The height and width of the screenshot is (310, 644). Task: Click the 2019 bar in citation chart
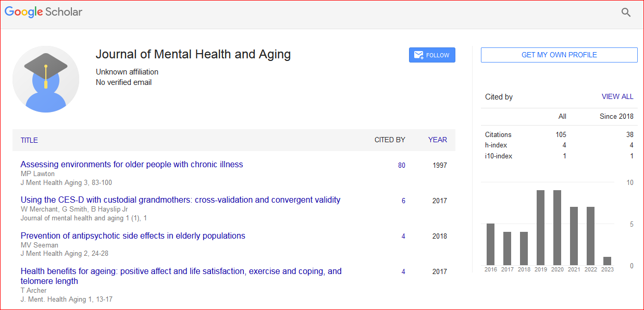pyautogui.click(x=541, y=227)
